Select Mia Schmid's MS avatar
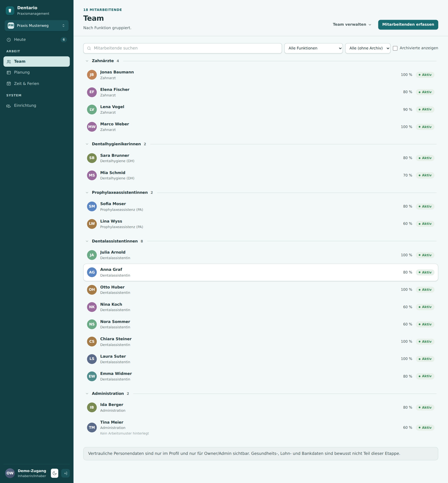 92,175
